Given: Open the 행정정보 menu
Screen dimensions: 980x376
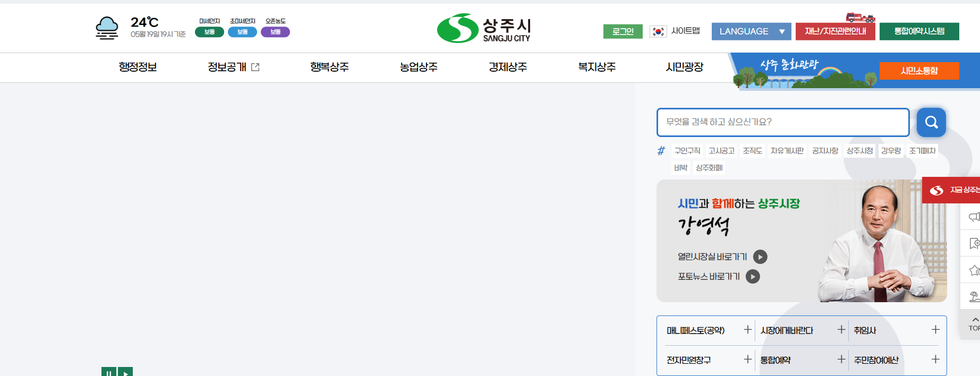Looking at the screenshot, I should [138, 67].
